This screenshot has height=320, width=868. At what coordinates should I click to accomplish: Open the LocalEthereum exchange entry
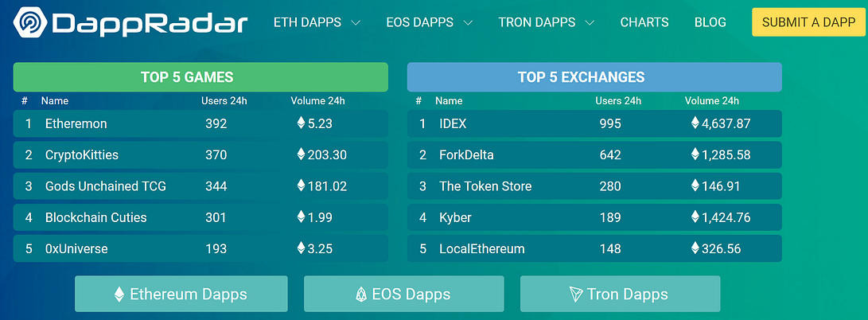(x=594, y=248)
